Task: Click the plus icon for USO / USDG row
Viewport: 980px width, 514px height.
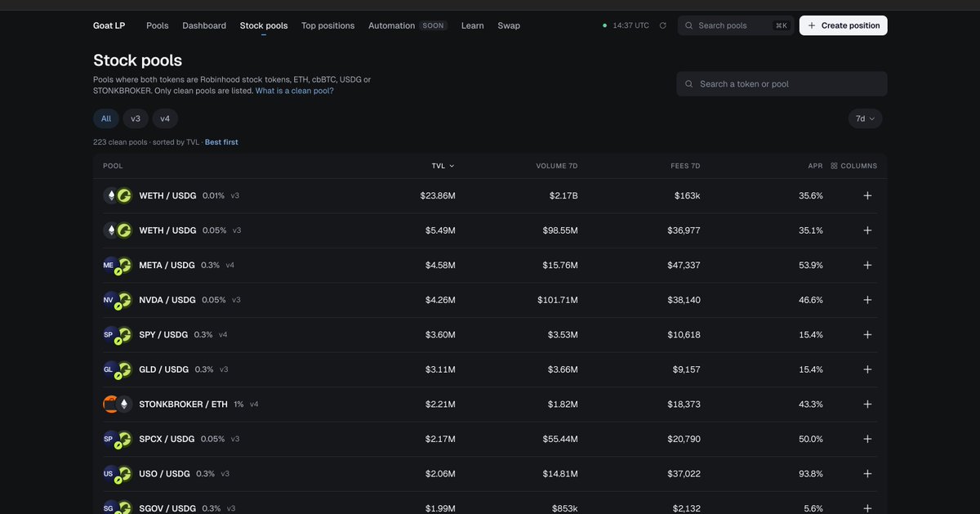Action: pyautogui.click(x=867, y=474)
